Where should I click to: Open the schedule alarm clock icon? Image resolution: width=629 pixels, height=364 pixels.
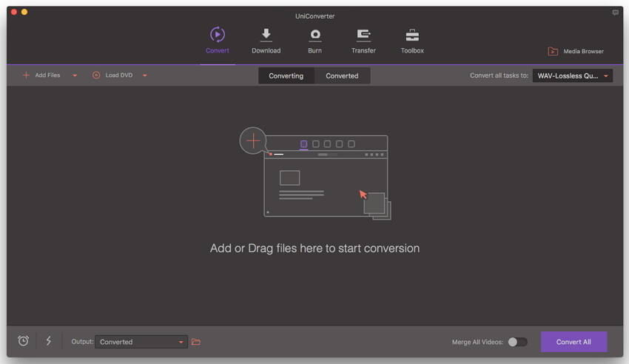coord(23,341)
